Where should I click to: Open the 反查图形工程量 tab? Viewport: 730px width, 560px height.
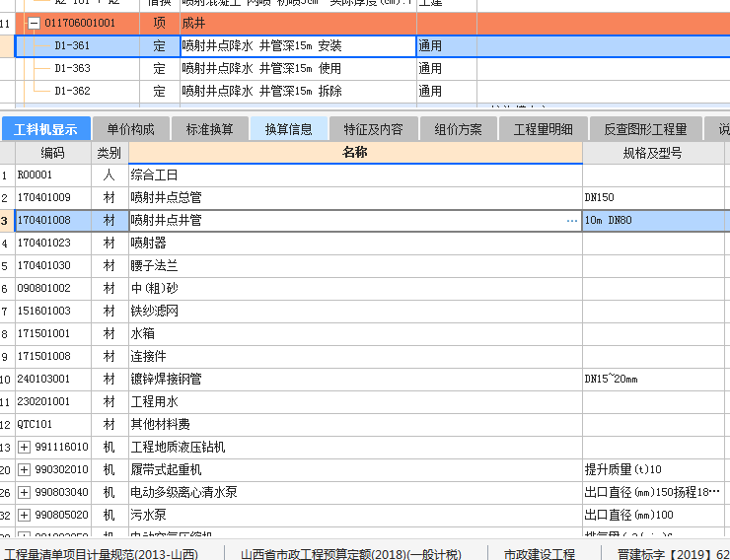pos(645,129)
